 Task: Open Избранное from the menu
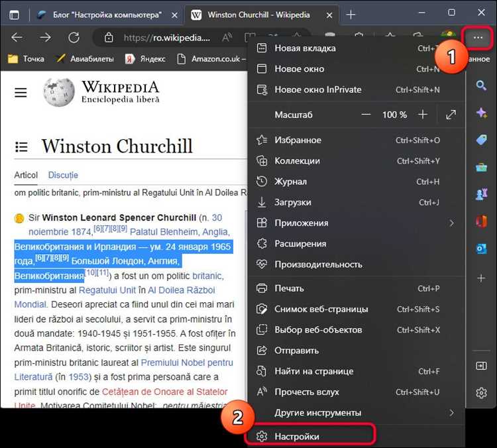[x=357, y=140]
